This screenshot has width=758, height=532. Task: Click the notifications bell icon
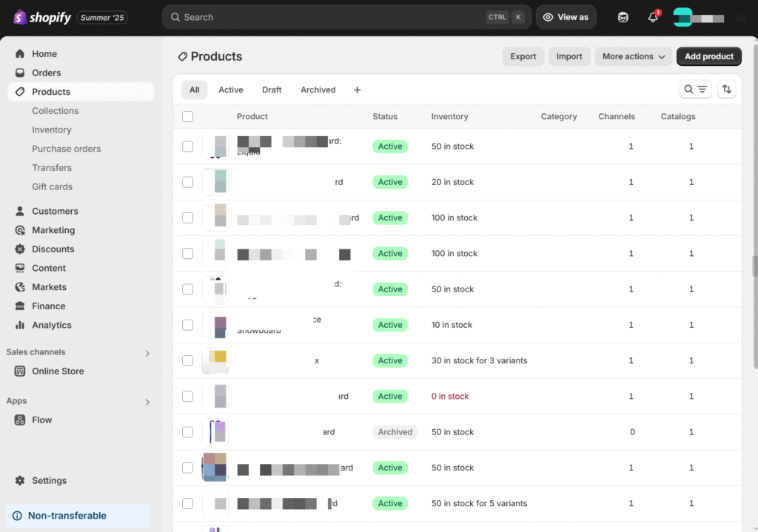pos(653,18)
